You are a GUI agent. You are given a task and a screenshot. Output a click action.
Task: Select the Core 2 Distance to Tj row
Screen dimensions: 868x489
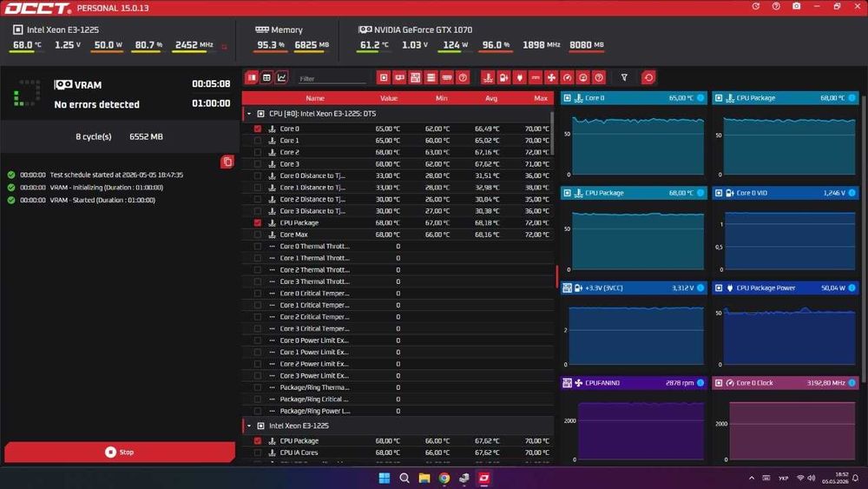coord(398,200)
